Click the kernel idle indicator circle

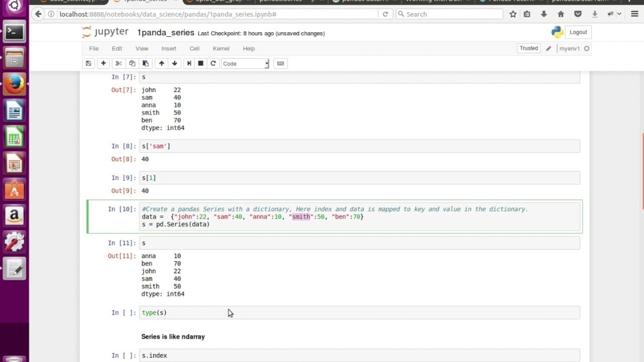[587, 49]
